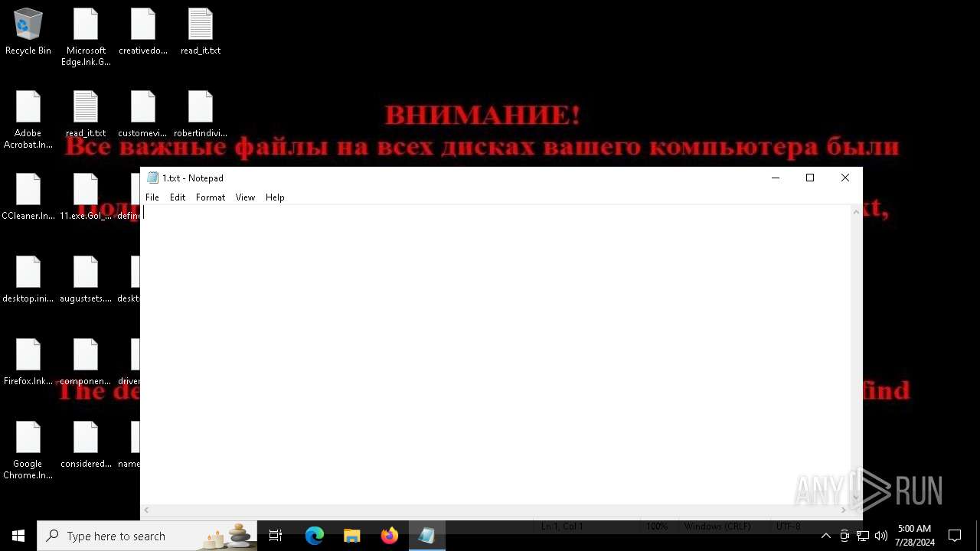Select the read_it.txt file in the second row
Image resolution: width=980 pixels, height=551 pixels.
click(x=86, y=115)
